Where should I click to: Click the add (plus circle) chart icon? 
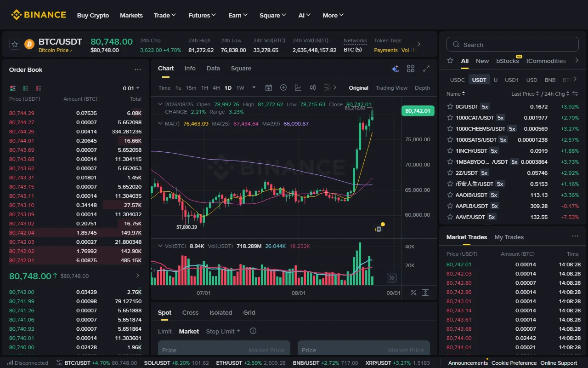283,87
